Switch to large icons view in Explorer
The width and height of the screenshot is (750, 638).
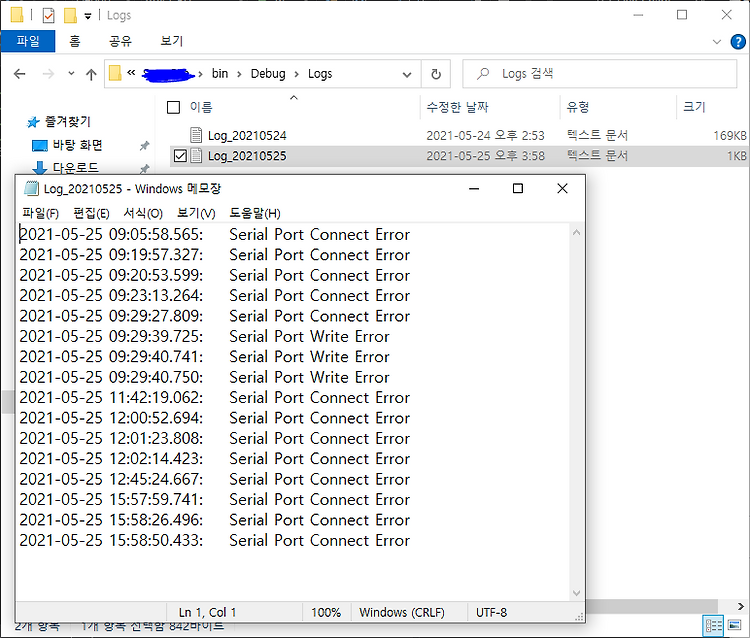(x=734, y=626)
